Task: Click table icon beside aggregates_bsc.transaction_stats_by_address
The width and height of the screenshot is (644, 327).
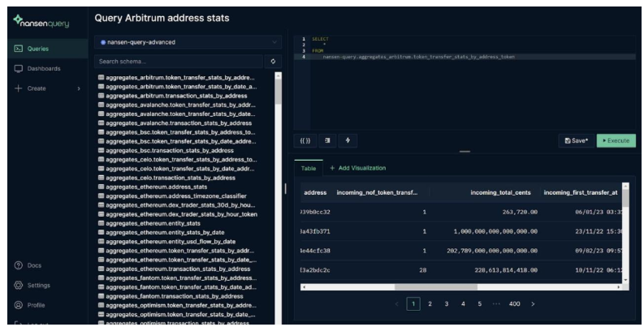Action: click(x=101, y=150)
